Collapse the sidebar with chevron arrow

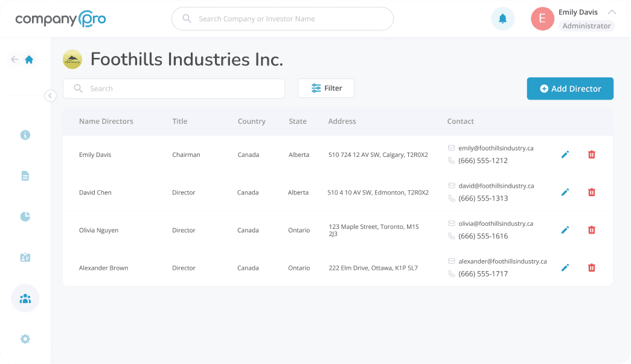[50, 95]
